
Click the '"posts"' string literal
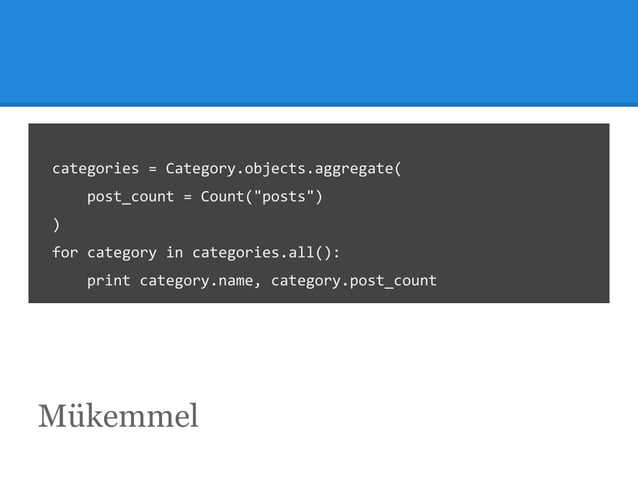284,197
